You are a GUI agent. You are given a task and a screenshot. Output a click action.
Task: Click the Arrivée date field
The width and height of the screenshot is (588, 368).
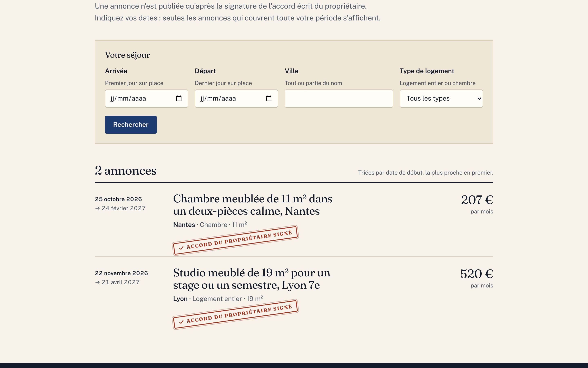coord(147,98)
